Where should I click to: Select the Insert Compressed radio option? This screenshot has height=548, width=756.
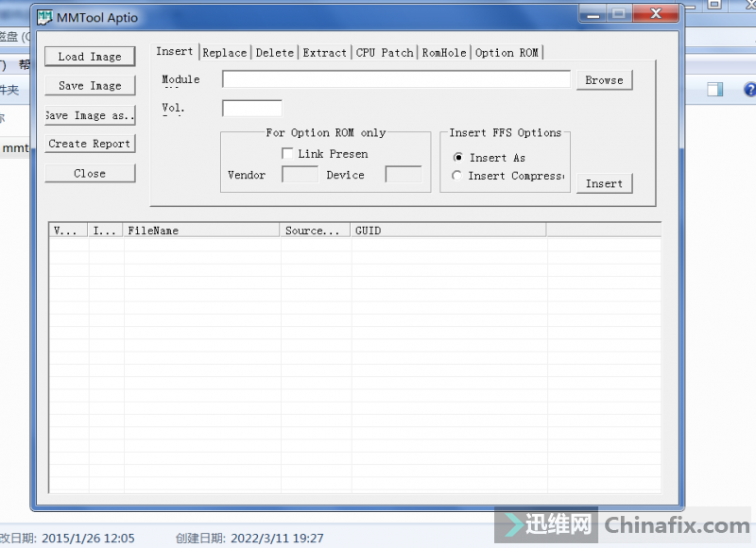[456, 176]
